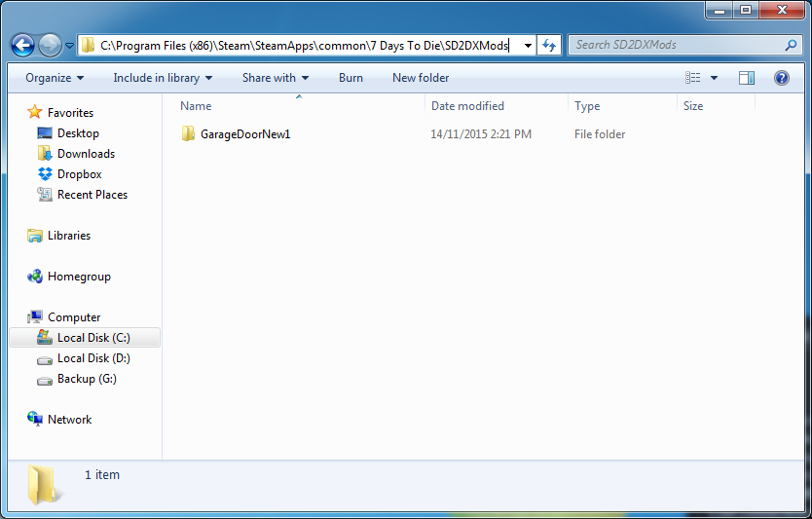Toggle the preview pane button

pos(746,78)
